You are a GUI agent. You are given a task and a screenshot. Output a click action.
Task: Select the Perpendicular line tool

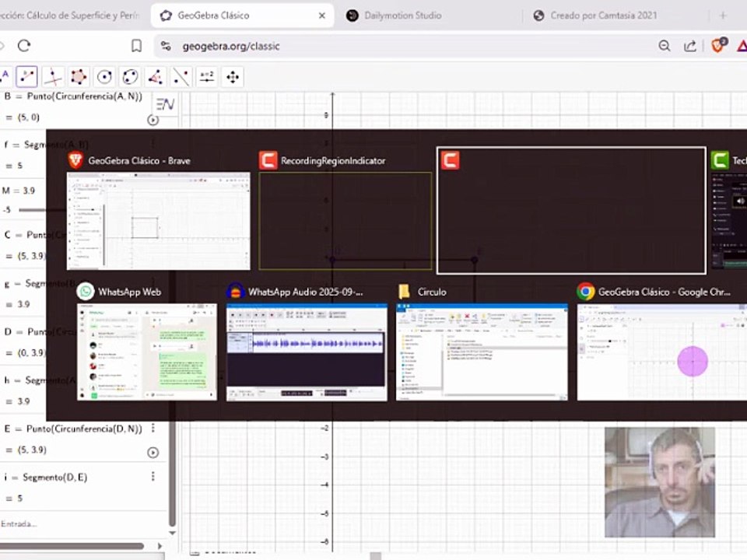coord(52,77)
